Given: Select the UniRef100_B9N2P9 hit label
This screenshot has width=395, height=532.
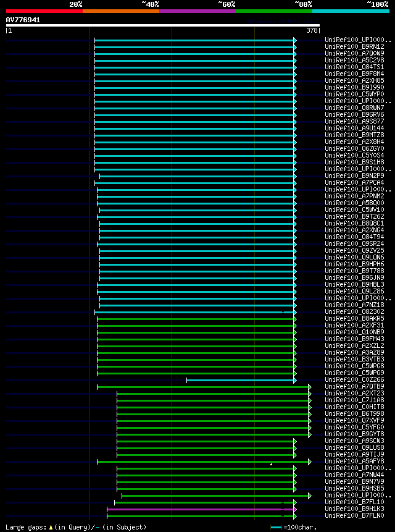Looking at the screenshot, I should coord(354,175).
